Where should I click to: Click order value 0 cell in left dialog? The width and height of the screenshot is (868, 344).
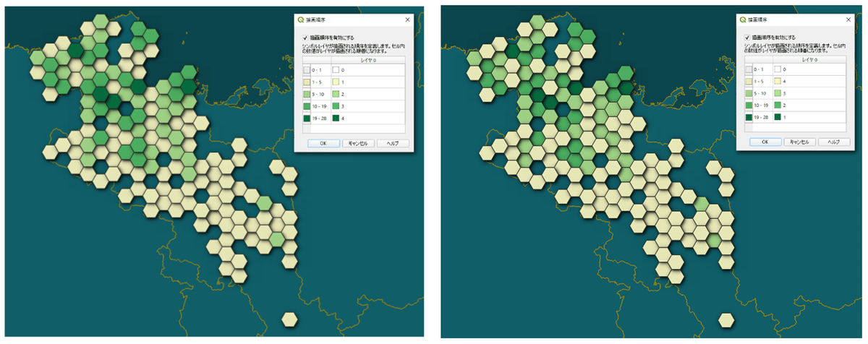pyautogui.click(x=368, y=70)
